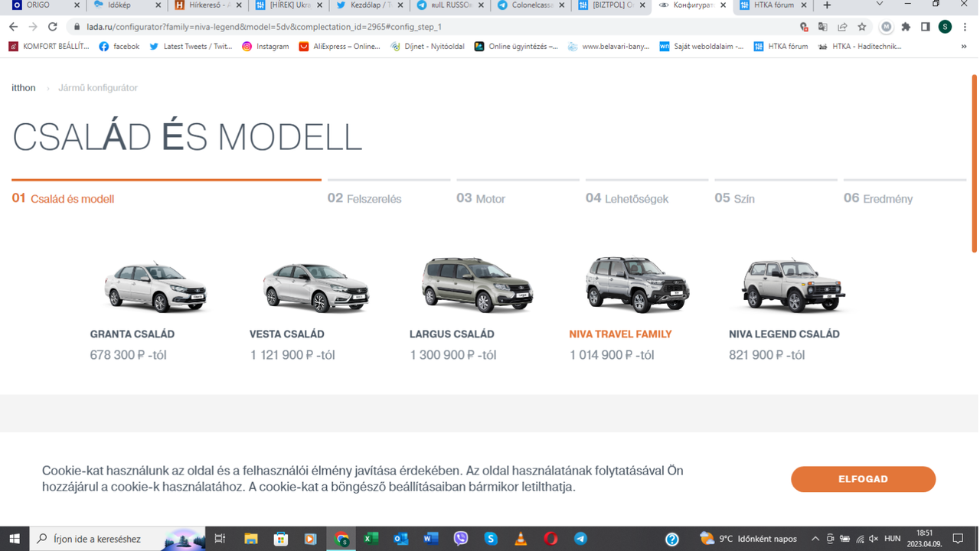Click the Windows taskbar search box
The width and height of the screenshot is (980, 551).
[119, 539]
